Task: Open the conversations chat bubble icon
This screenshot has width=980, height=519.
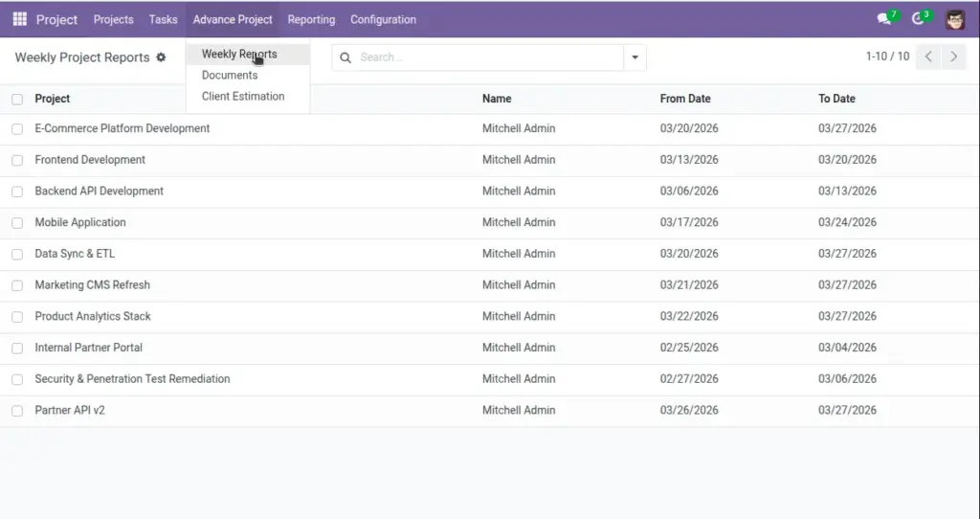Action: point(883,19)
